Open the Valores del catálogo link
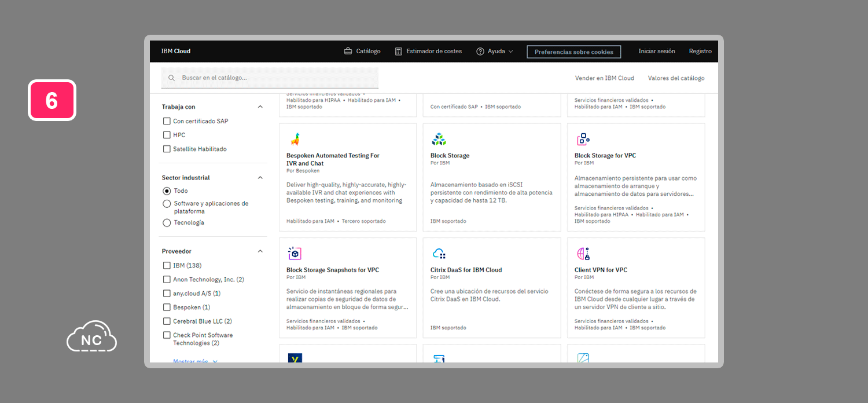 tap(676, 78)
